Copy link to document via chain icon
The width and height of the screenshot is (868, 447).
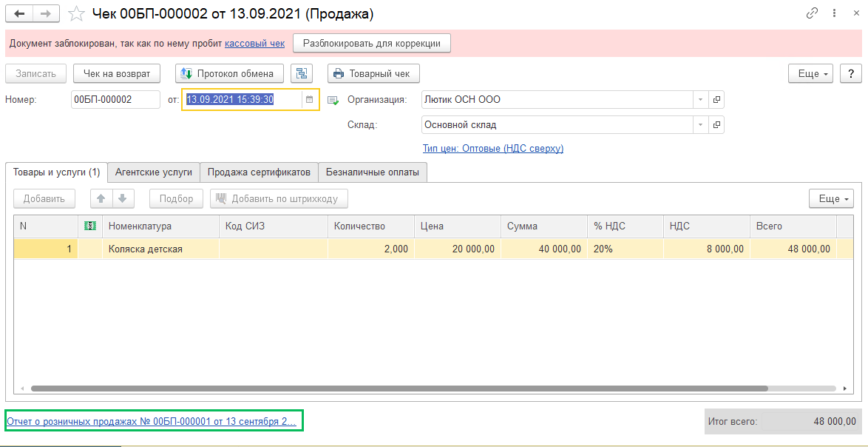[812, 13]
